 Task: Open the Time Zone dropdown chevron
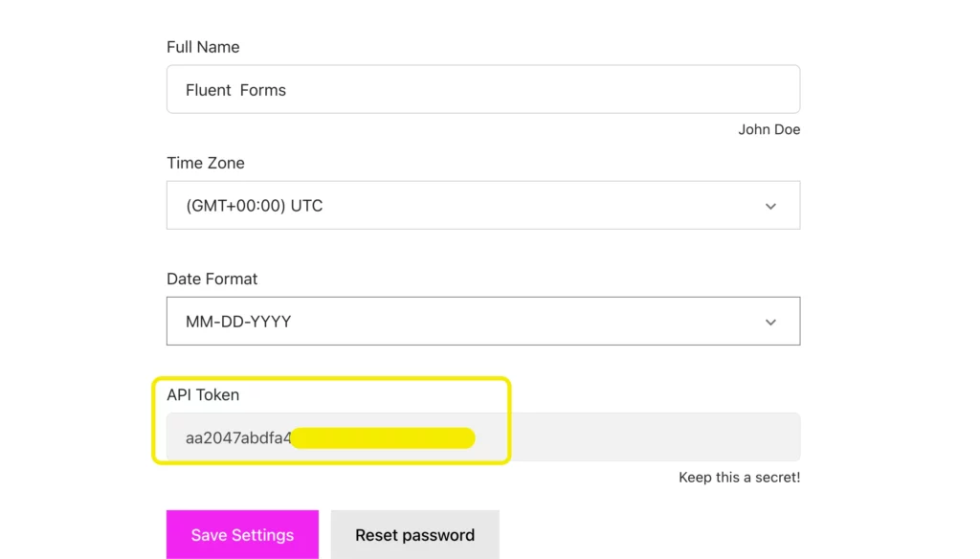click(x=770, y=205)
